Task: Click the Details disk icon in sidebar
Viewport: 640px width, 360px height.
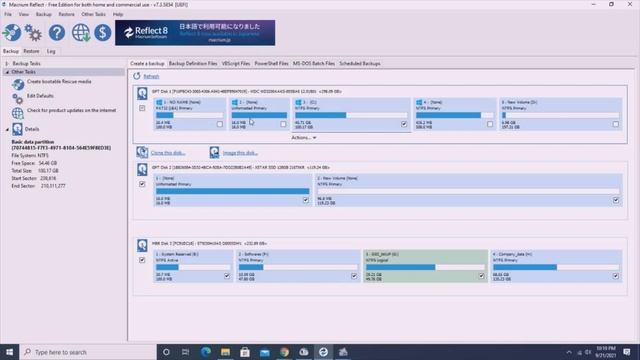Action: 17,129
